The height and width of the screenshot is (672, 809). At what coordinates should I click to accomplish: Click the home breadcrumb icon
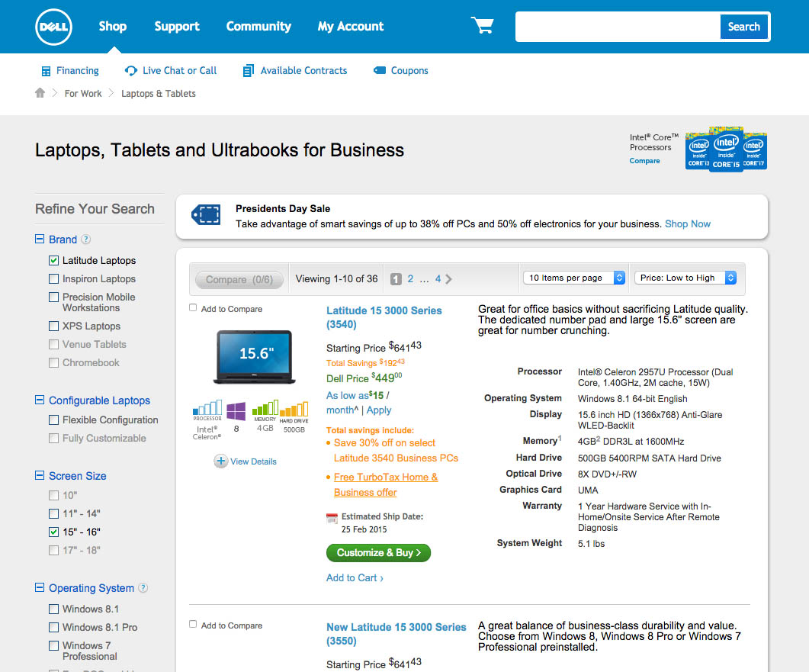[x=40, y=93]
